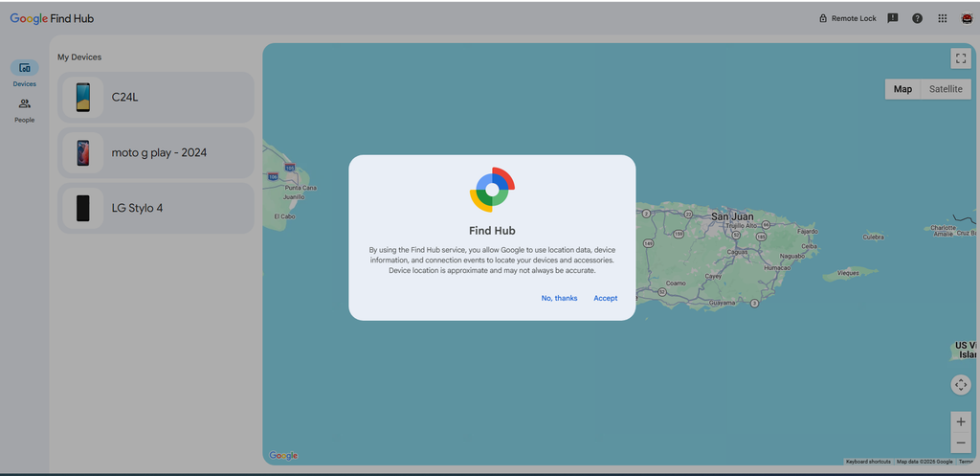
Task: Click the Punta Cana map label
Action: pos(301,188)
